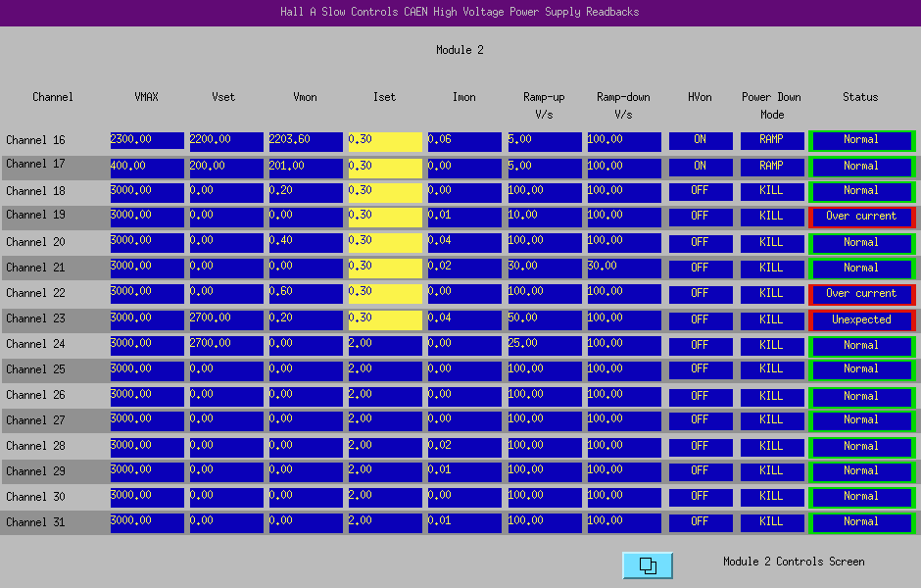
Task: Select Channel 16 Power Down Mode RAMP
Action: pyautogui.click(x=772, y=141)
